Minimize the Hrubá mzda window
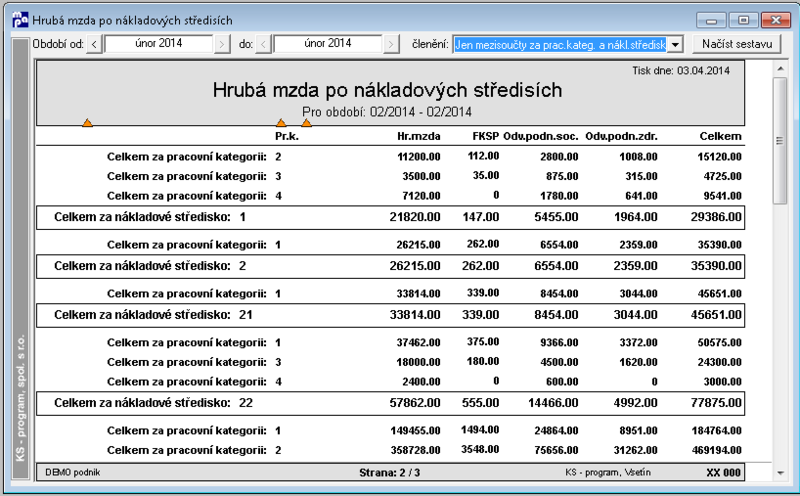 click(x=711, y=20)
